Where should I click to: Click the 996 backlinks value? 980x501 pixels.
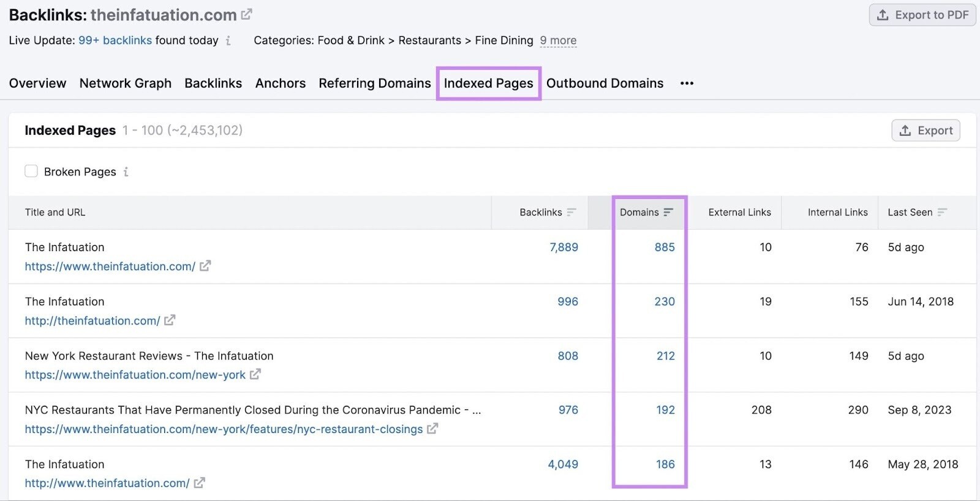point(568,301)
